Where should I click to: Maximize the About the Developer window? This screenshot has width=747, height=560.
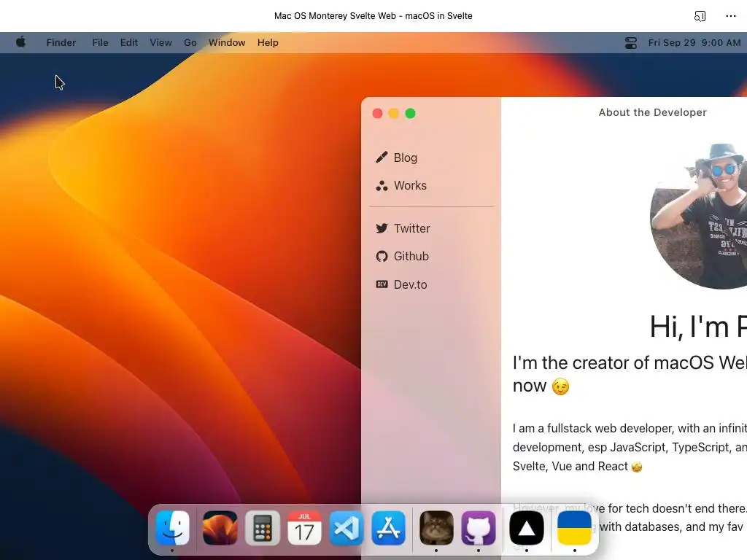tap(410, 113)
